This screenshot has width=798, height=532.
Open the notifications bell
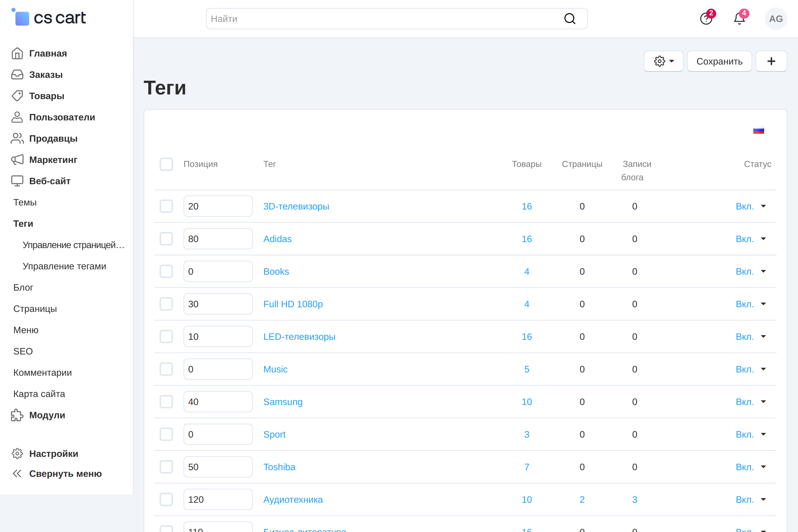739,18
